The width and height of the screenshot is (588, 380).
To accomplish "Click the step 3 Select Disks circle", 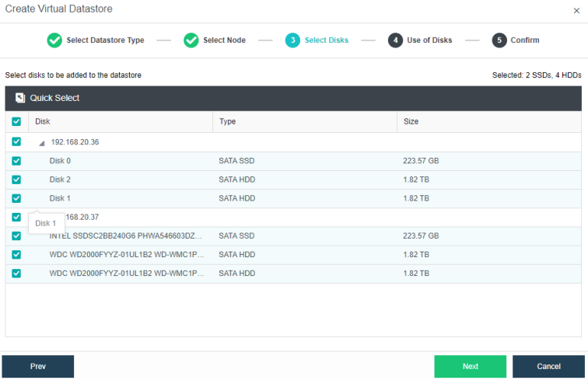I will [x=292, y=40].
